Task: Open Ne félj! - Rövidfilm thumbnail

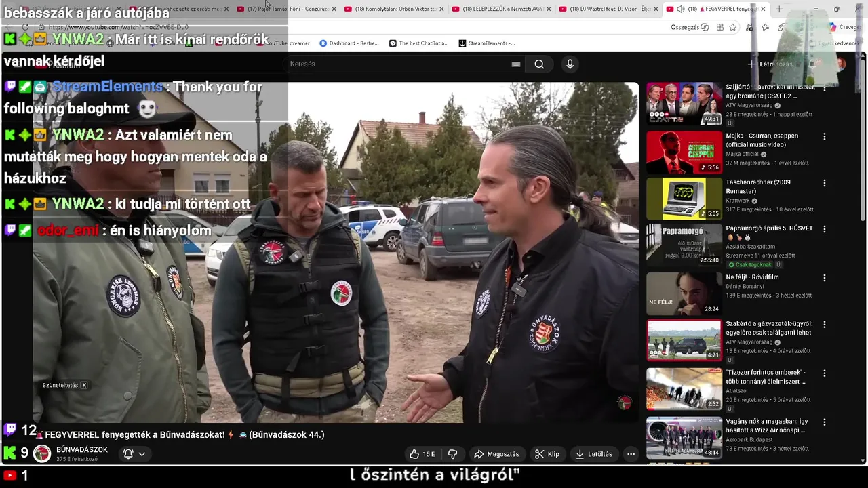Action: [x=684, y=293]
